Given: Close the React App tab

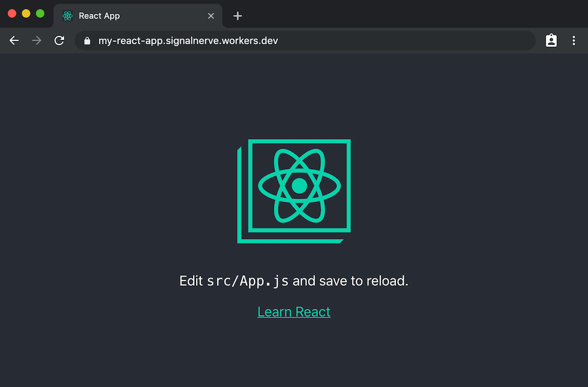Looking at the screenshot, I should pos(211,16).
